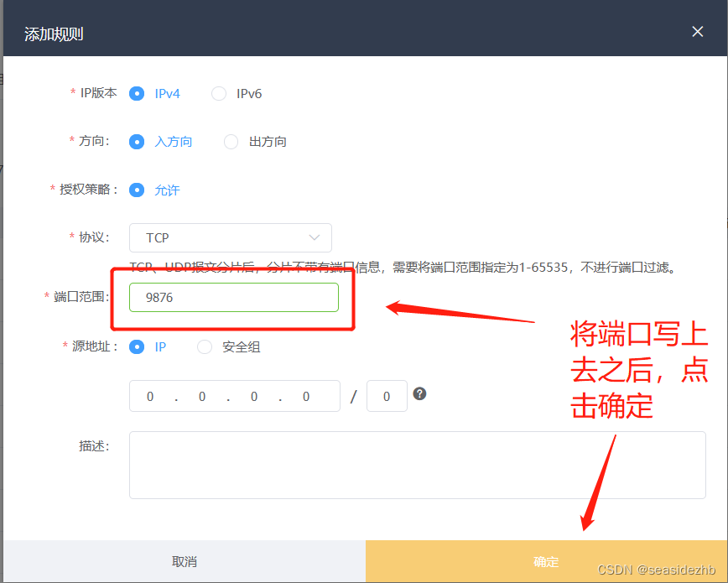728x583 pixels.
Task: Confirm the rule with 确定 button
Action: pyautogui.click(x=546, y=562)
